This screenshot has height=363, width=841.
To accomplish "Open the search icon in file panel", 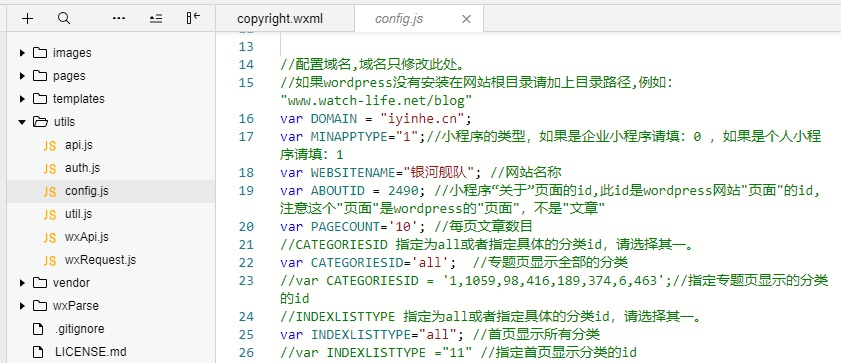I will (64, 19).
